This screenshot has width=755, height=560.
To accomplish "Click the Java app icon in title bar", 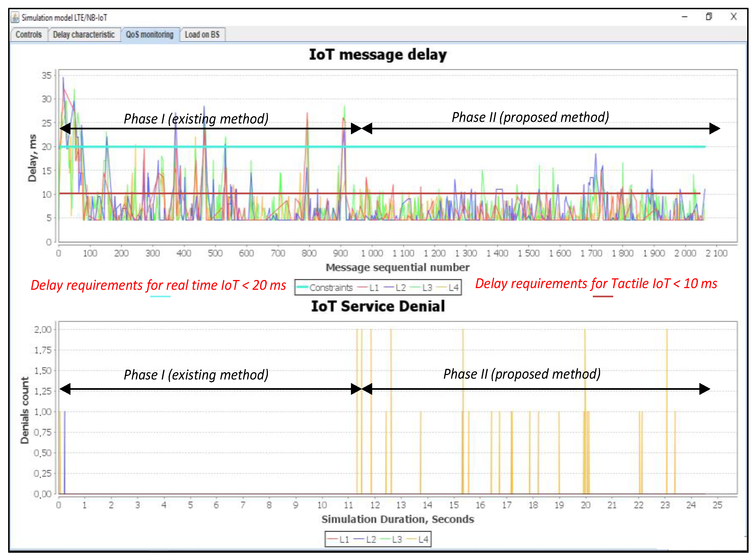I will pyautogui.click(x=15, y=17).
